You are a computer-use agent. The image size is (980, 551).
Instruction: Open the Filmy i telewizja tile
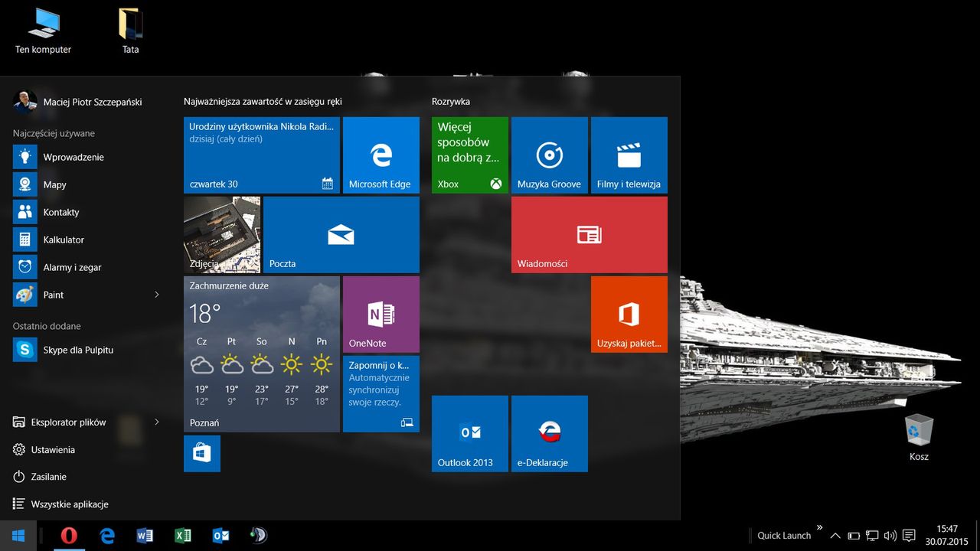click(629, 155)
